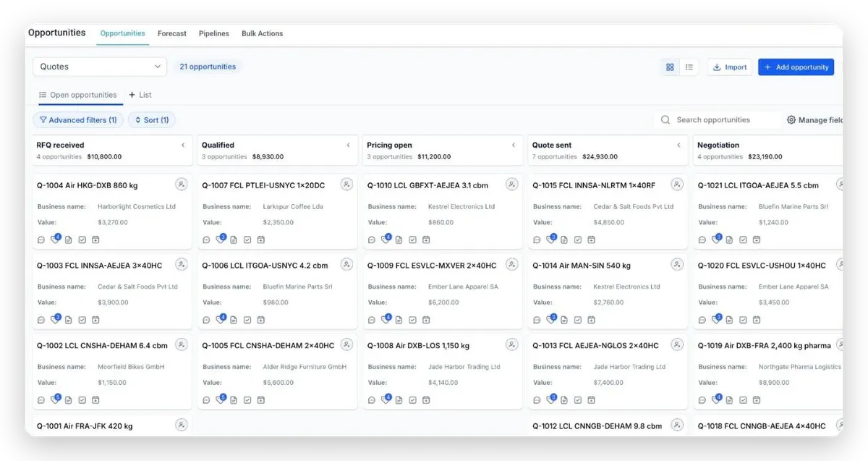Click the Import button
Screen dimensions: 868x461
730,67
